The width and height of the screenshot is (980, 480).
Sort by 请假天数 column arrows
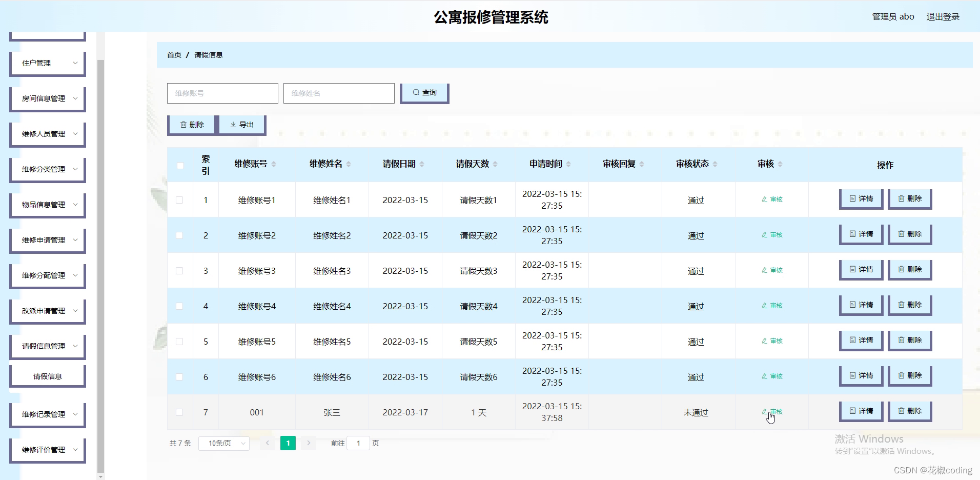point(495,164)
